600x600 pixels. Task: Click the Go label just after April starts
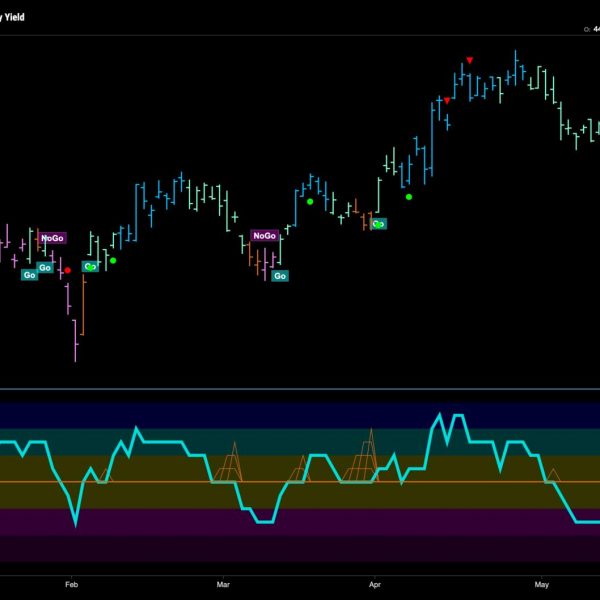pos(378,224)
